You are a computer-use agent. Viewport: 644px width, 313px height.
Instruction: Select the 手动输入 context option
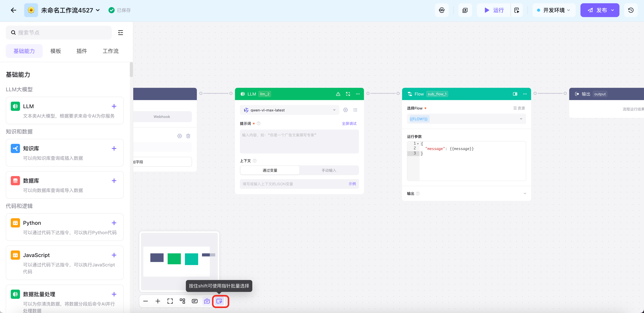click(x=329, y=170)
